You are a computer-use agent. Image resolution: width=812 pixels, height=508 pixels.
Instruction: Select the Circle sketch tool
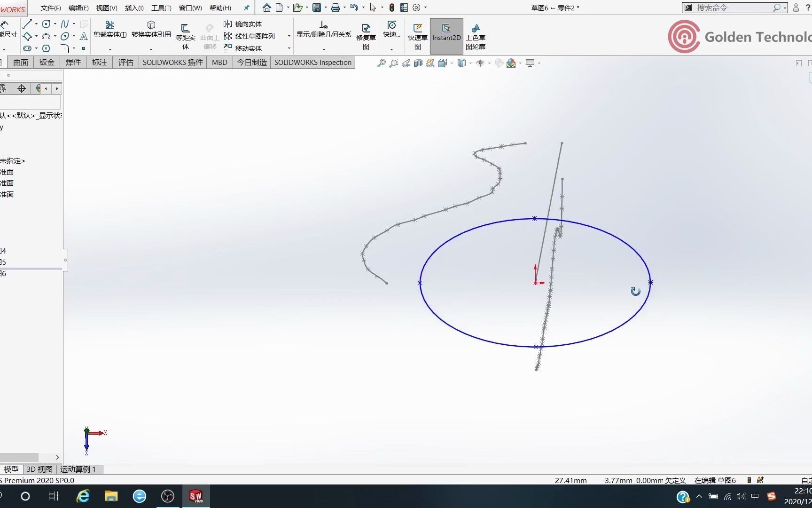pos(46,24)
